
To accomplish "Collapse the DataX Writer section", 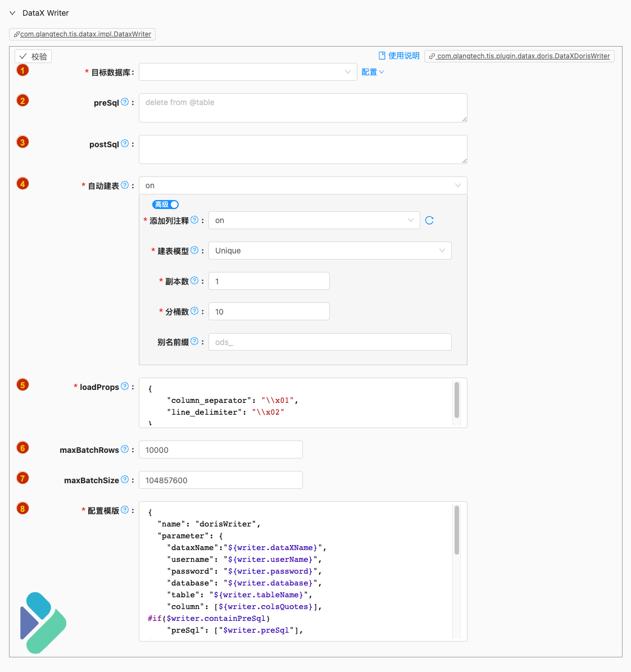I will (x=12, y=13).
